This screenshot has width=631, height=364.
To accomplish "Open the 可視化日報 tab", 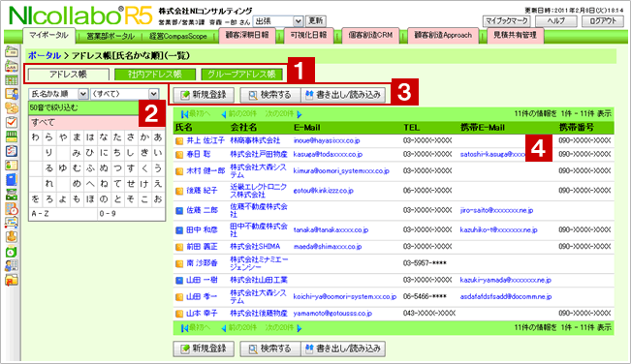I will point(308,36).
